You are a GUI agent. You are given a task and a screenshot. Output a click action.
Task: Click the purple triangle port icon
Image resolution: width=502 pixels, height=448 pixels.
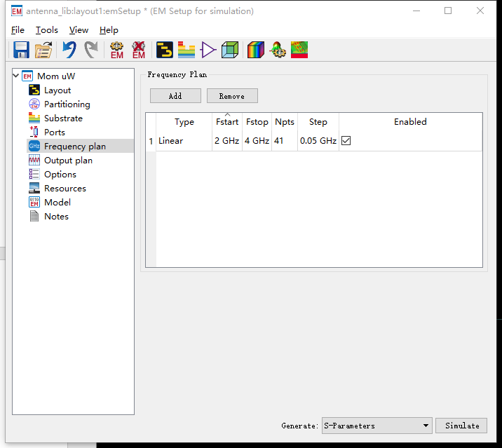(x=208, y=50)
